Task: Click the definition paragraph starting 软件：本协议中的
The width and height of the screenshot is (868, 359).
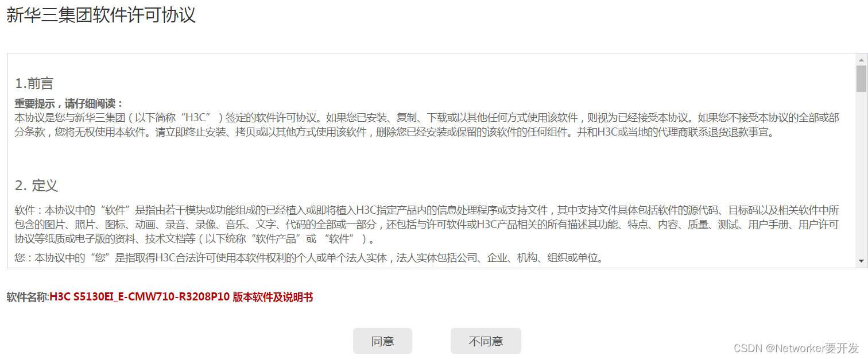Action: 427,224
